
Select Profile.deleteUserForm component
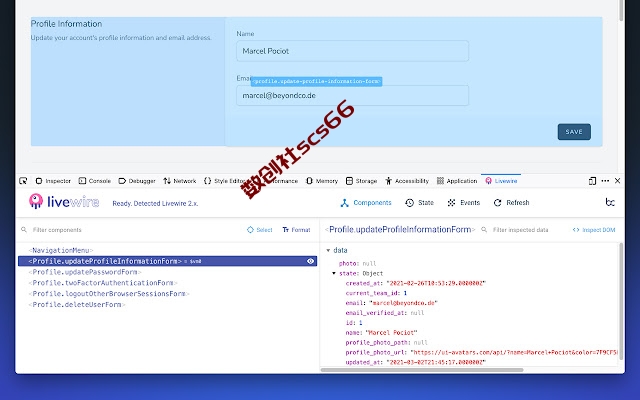tap(77, 304)
